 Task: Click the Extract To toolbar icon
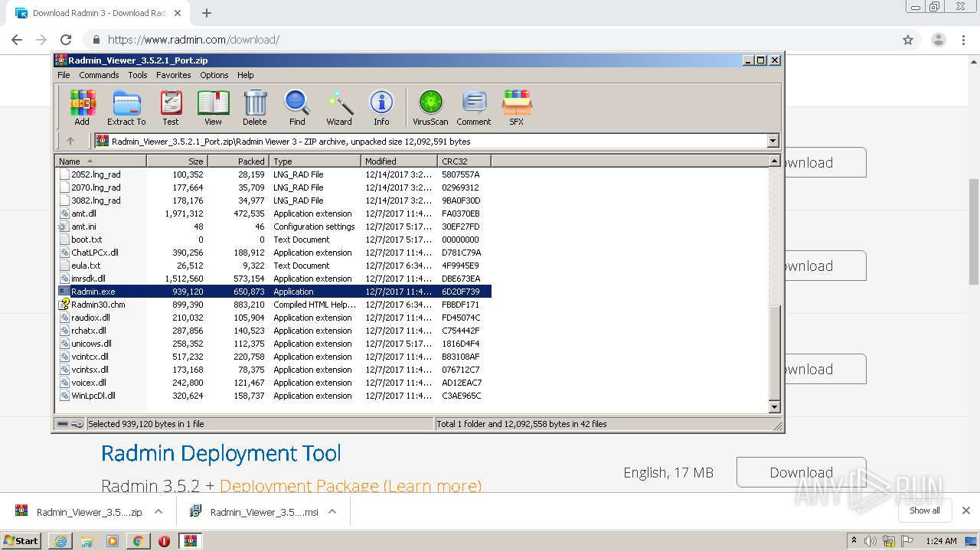coord(126,107)
